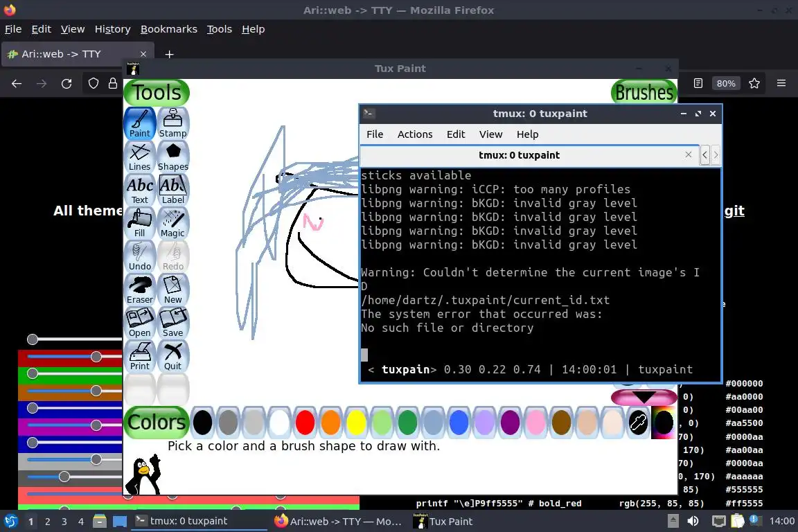Click the Quit button in Tux Paint
Image resolution: width=798 pixels, height=532 pixels.
pos(173,356)
